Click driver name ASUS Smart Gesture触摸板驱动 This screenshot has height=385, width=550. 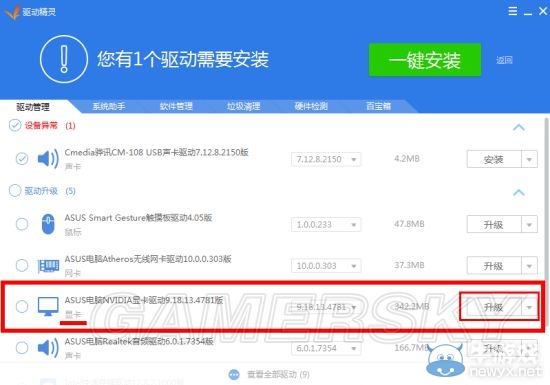tap(138, 218)
